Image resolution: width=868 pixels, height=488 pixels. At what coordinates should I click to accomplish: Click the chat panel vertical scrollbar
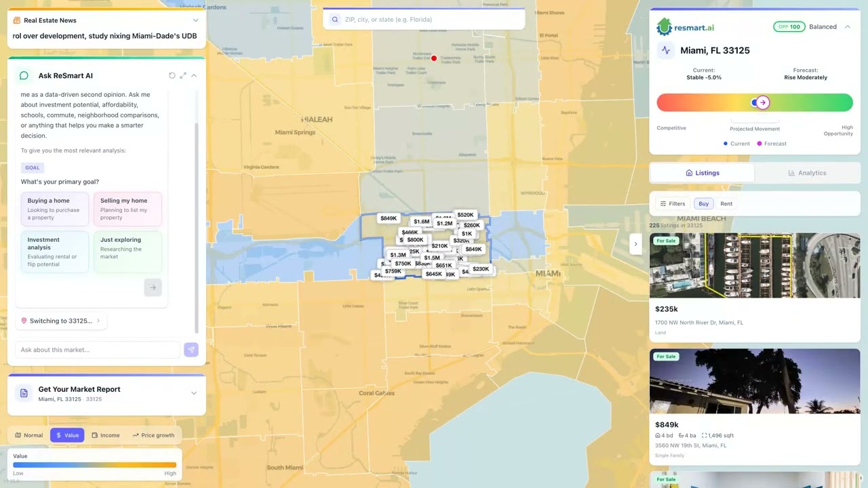coord(197,228)
